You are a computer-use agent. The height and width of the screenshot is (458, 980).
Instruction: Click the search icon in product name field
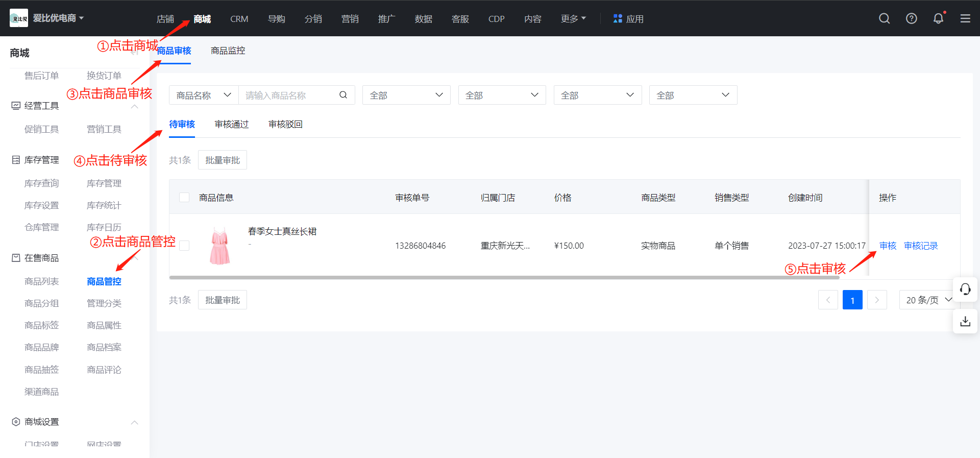343,95
